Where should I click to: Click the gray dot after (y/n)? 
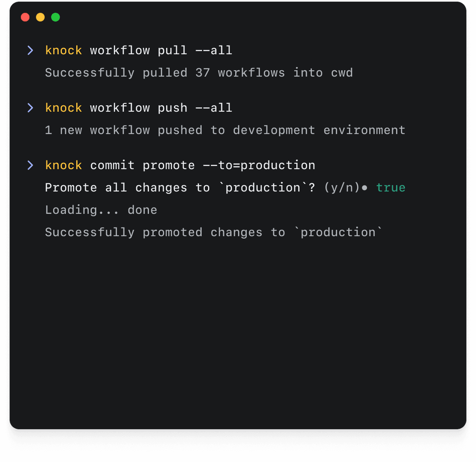click(x=365, y=188)
